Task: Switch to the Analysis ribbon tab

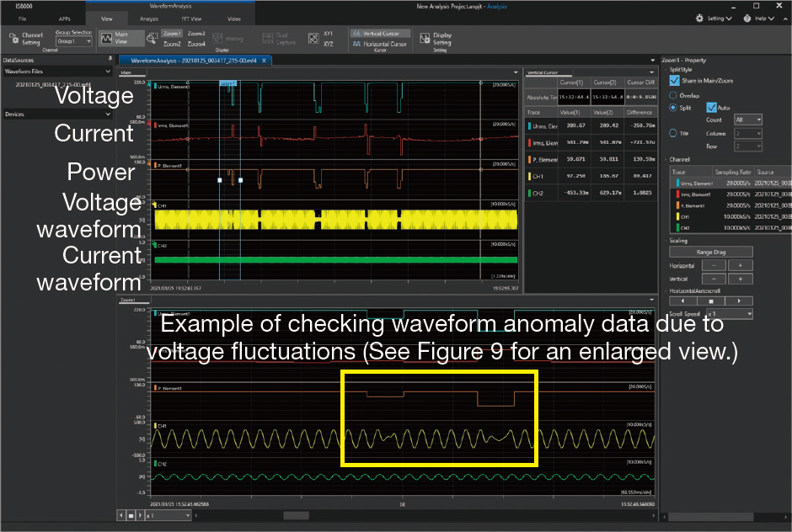Action: (x=148, y=18)
